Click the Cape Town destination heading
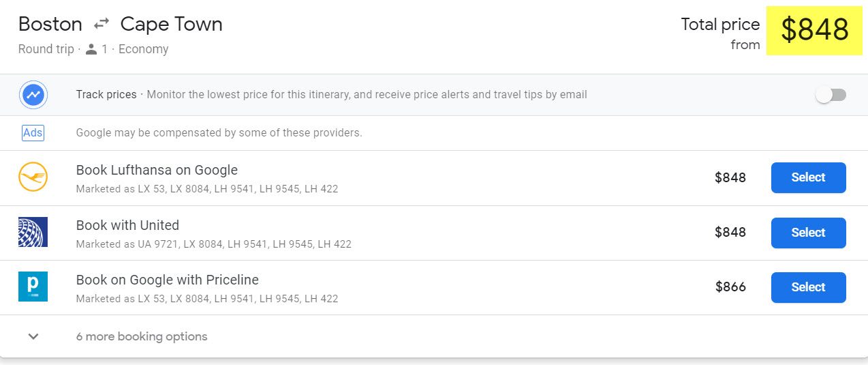The image size is (868, 365). pyautogui.click(x=172, y=25)
